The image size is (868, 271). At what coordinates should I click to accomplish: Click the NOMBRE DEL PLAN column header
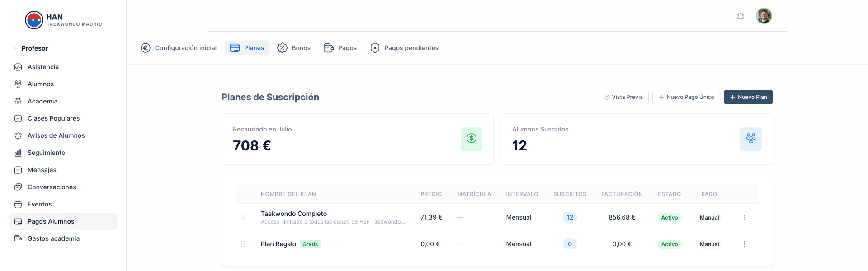(x=288, y=194)
